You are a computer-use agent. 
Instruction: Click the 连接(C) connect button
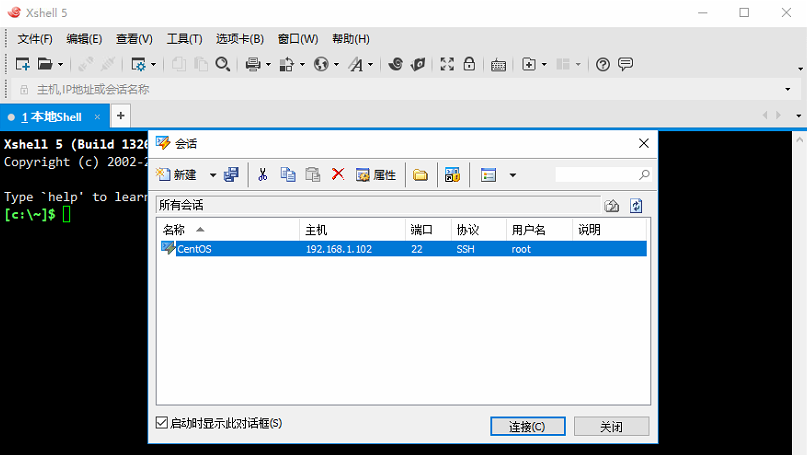coord(528,426)
